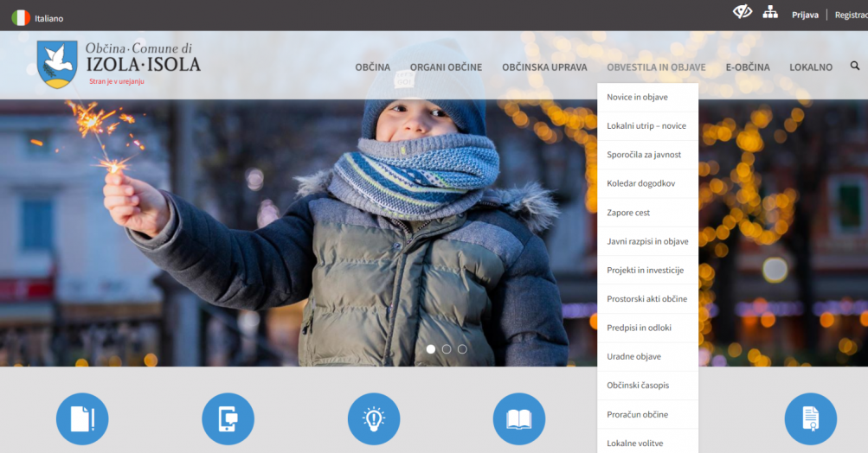The height and width of the screenshot is (453, 868).
Task: Switch language to Italiano
Action: (48, 18)
